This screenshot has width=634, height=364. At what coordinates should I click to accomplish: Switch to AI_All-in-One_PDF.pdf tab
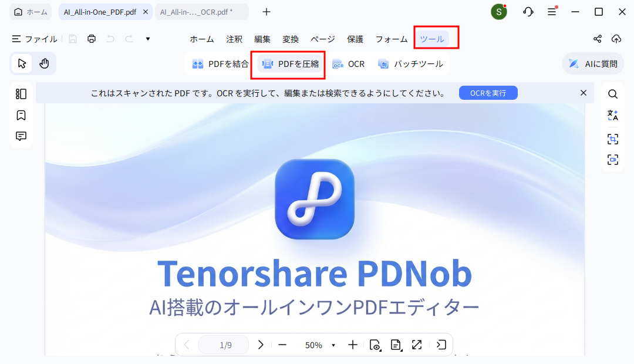click(x=100, y=12)
